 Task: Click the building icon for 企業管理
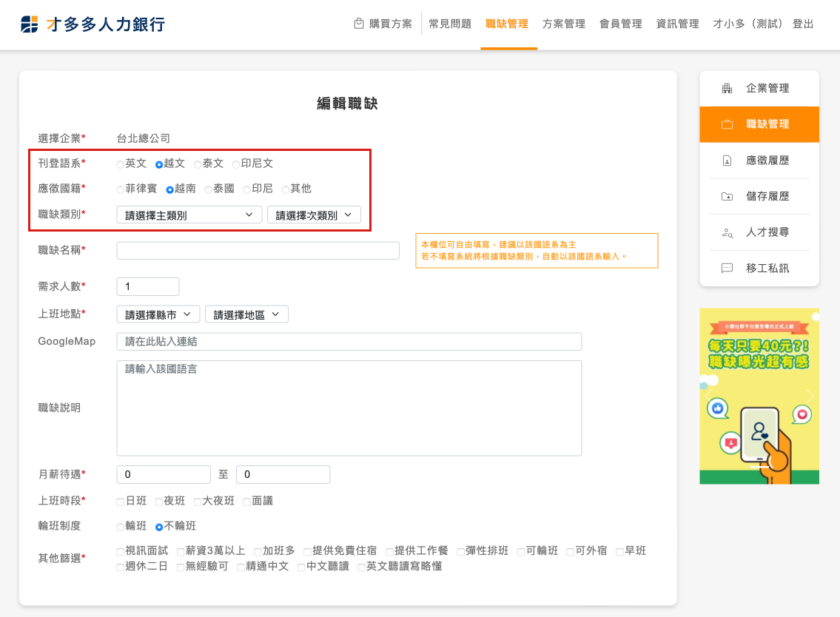[x=727, y=88]
